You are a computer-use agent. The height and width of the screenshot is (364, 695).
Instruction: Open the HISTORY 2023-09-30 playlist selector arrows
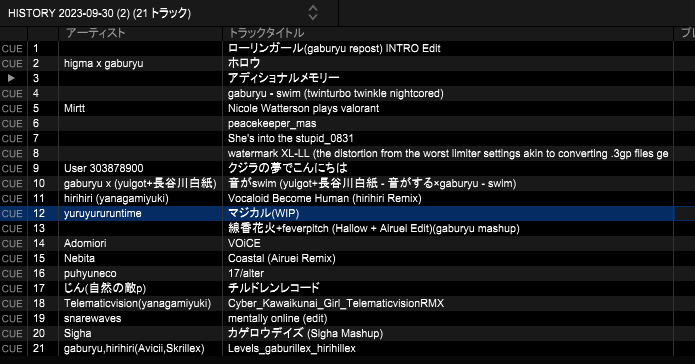pyautogui.click(x=313, y=13)
